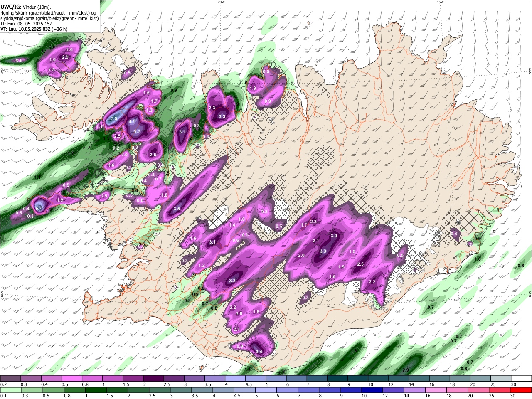532x399 pixels.
Task: Select the darkest green 1–1.5 swatch, lower scale
Action: point(96,390)
